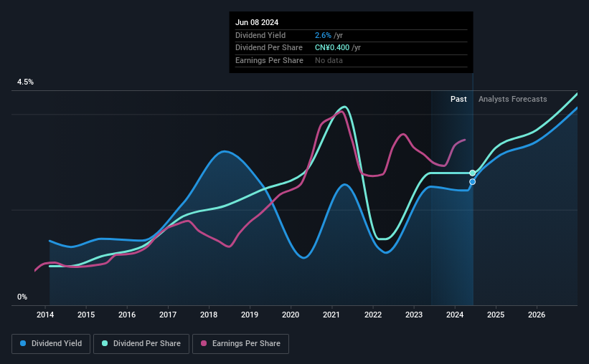Click the 2.6% dividend yield value
Viewport: 589px width, 364px height.
[323, 35]
